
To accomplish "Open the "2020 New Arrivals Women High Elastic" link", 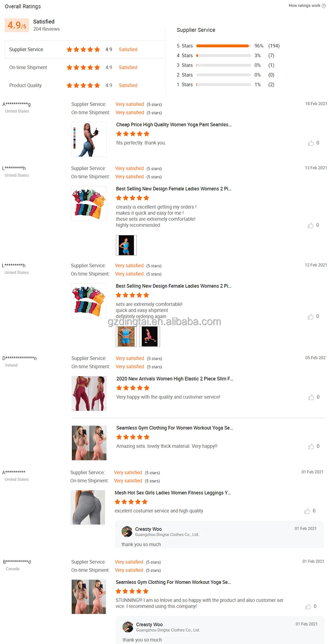I will 175,379.
